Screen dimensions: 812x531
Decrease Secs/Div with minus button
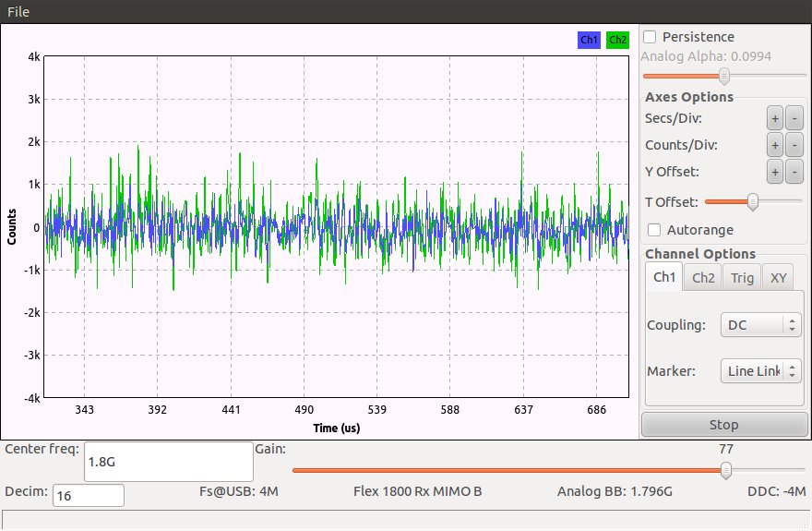pyautogui.click(x=794, y=117)
